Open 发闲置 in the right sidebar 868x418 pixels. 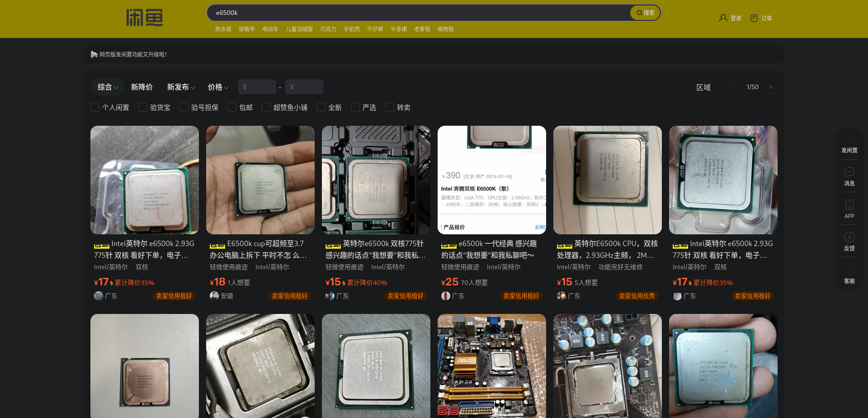pos(849,143)
